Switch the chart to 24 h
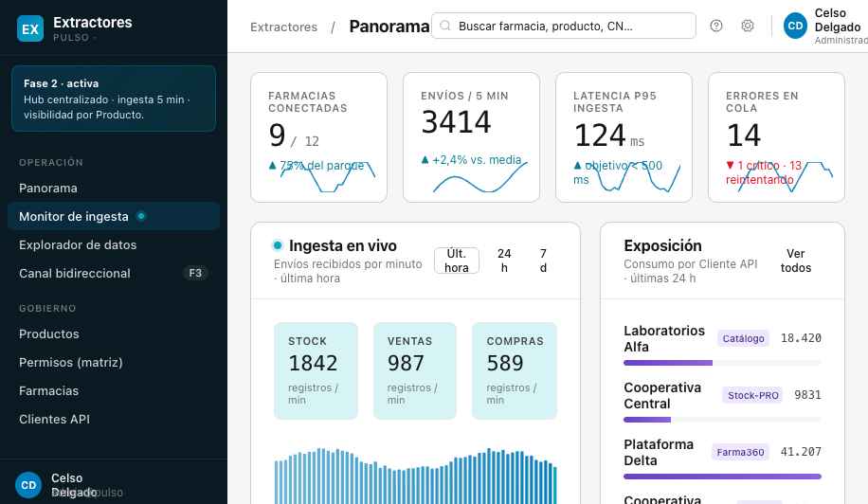The image size is (868, 504). tap(504, 261)
